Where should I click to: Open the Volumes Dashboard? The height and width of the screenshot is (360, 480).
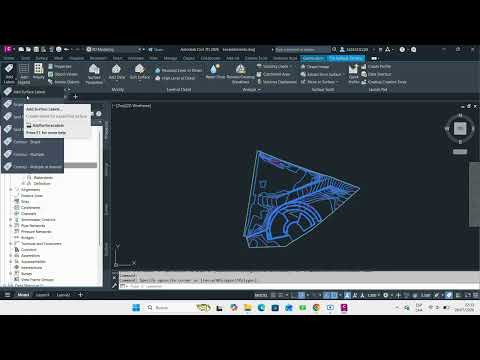276,82
